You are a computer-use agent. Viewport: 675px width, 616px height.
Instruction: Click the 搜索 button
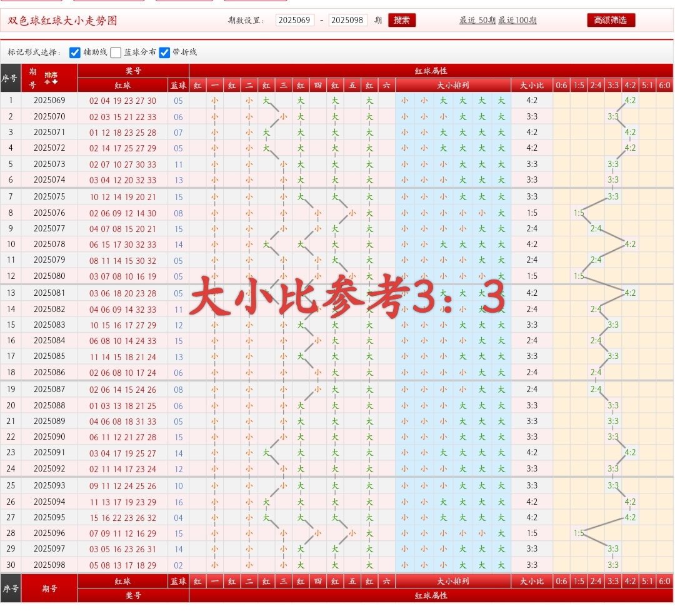point(401,19)
